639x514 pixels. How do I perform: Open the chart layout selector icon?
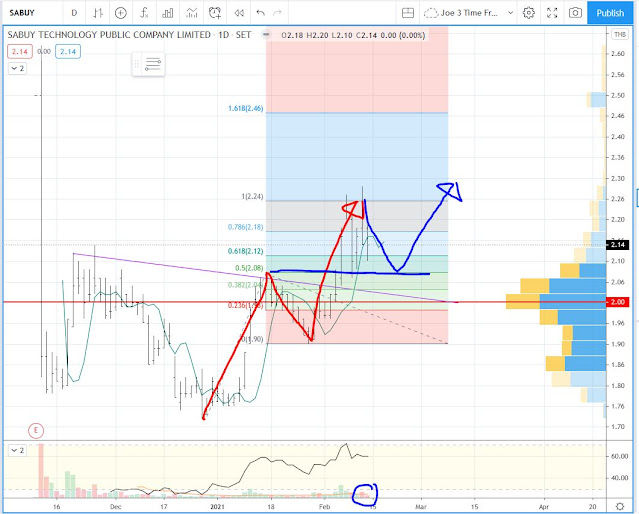(408, 13)
